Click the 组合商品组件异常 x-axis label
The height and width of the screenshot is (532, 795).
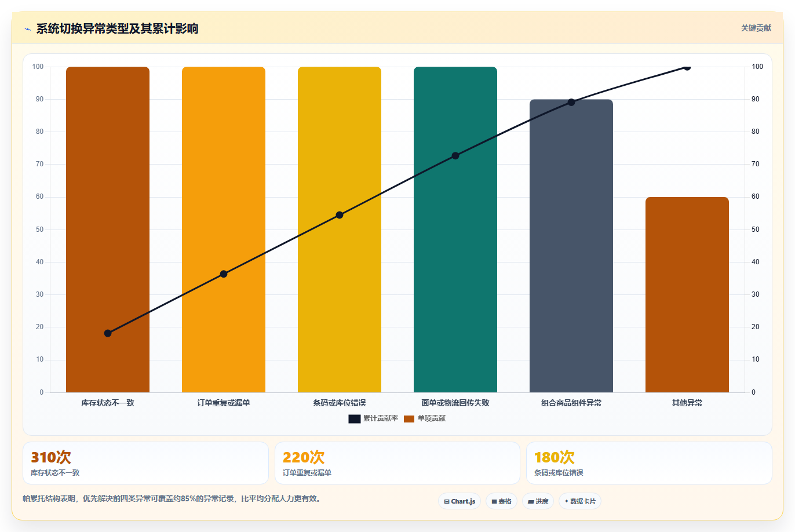(x=571, y=403)
